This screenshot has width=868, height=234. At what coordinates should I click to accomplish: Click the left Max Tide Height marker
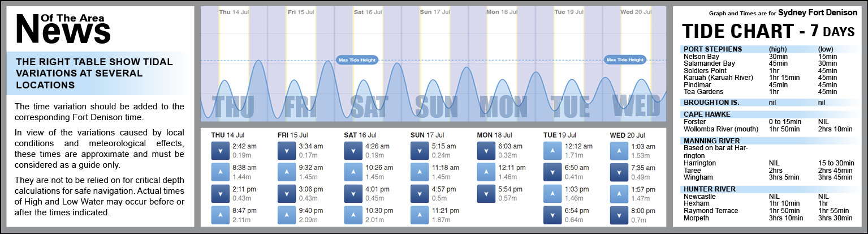356,59
